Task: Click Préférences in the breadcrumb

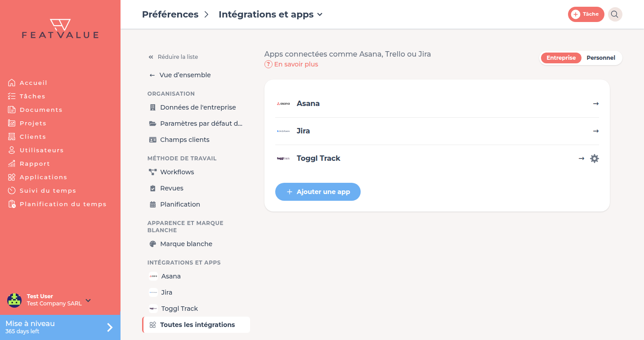Action: pos(170,14)
